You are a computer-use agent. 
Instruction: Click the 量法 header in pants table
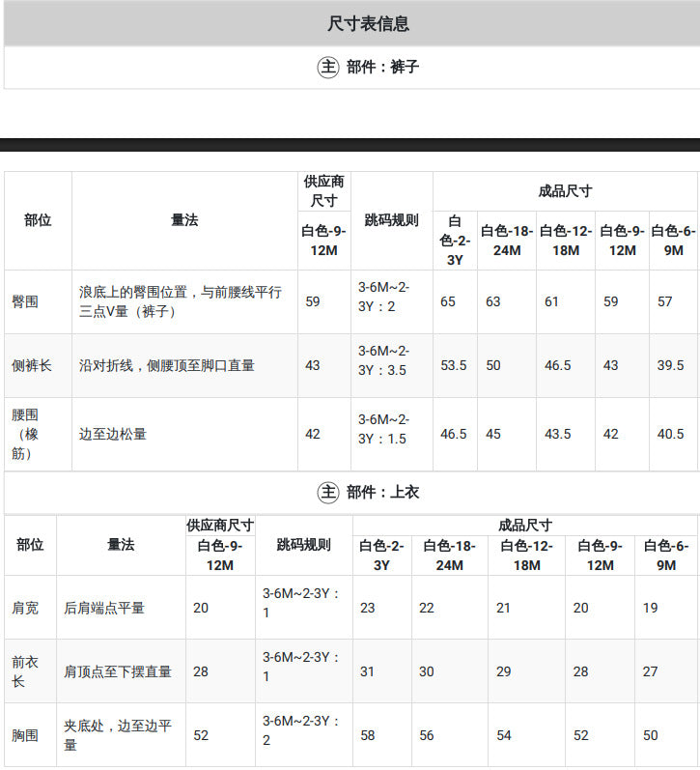[184, 220]
